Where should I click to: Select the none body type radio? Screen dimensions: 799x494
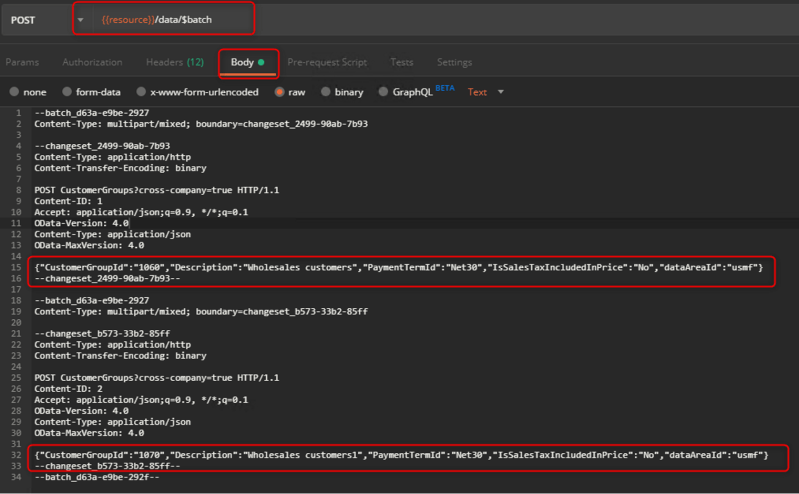14,92
